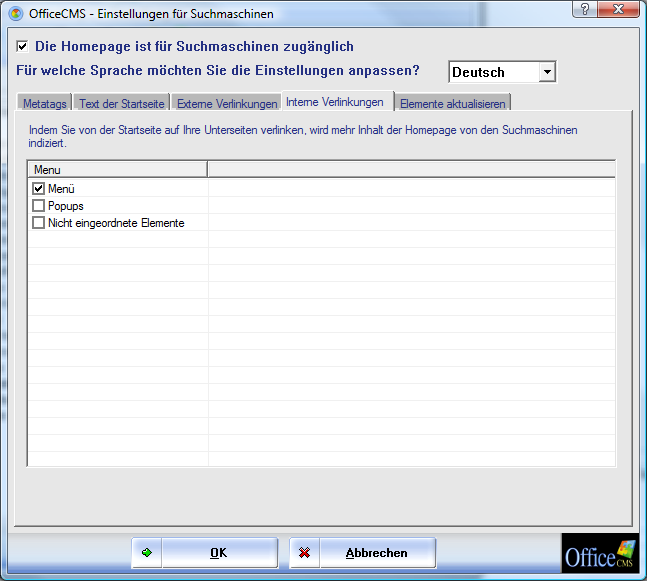Select the 'Interne Verlinkungen' tab
The image size is (647, 581).
coord(338,102)
